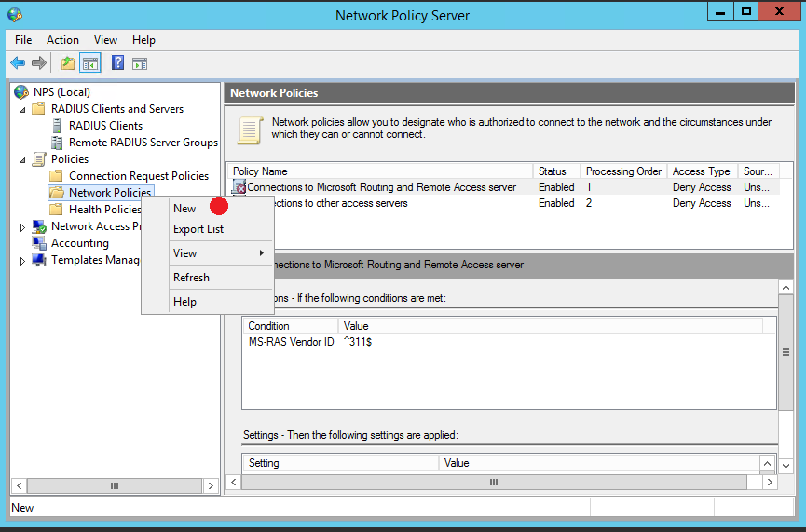The height and width of the screenshot is (532, 806).
Task: Click details pane vertical scroll down arrow
Action: point(786,466)
